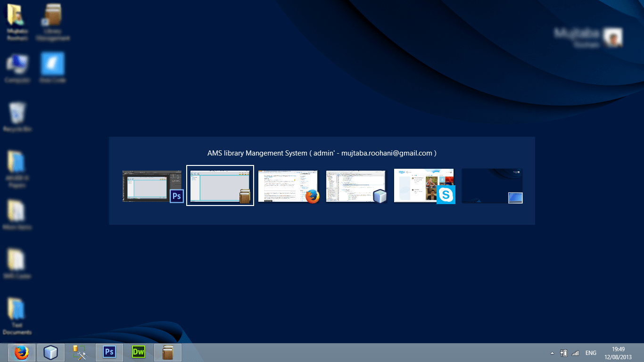644x362 pixels.
Task: Select the AMS library Management System thumbnail
Action: click(220, 185)
